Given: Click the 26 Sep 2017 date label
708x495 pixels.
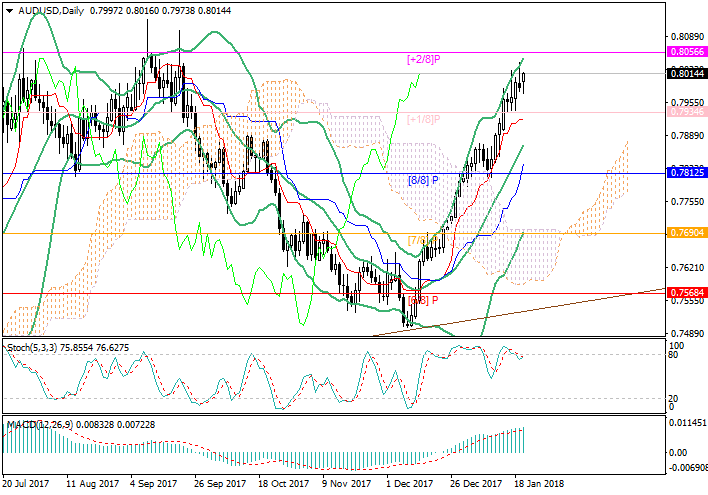Looking at the screenshot, I should [x=220, y=484].
